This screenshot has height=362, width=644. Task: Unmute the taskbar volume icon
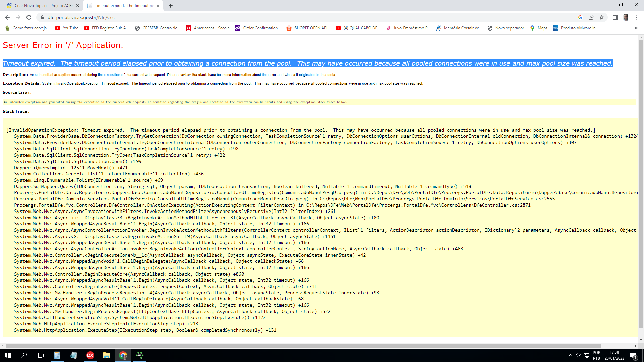(x=578, y=355)
